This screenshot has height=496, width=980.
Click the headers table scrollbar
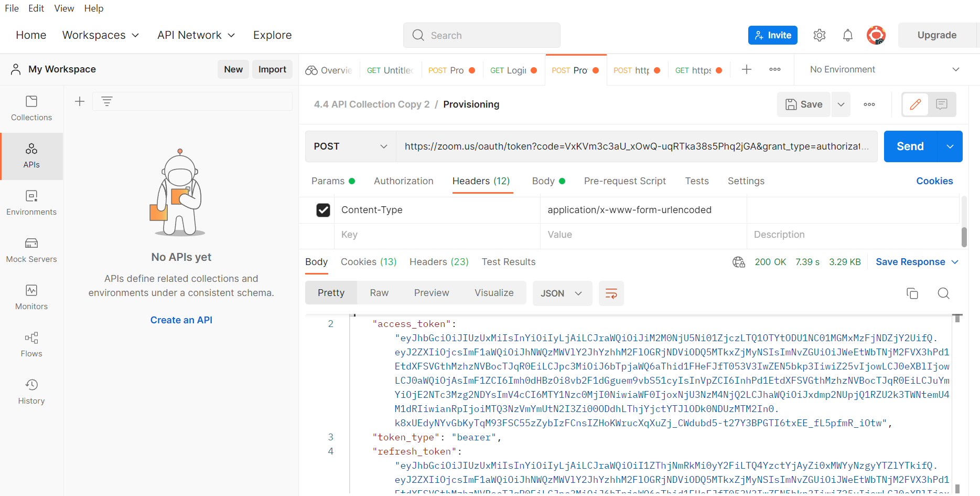(x=964, y=237)
